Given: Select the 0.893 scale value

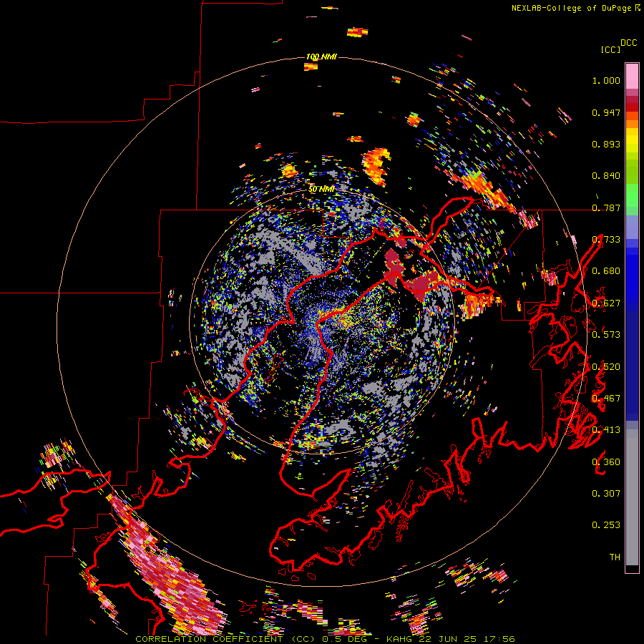Looking at the screenshot, I should click(606, 144).
